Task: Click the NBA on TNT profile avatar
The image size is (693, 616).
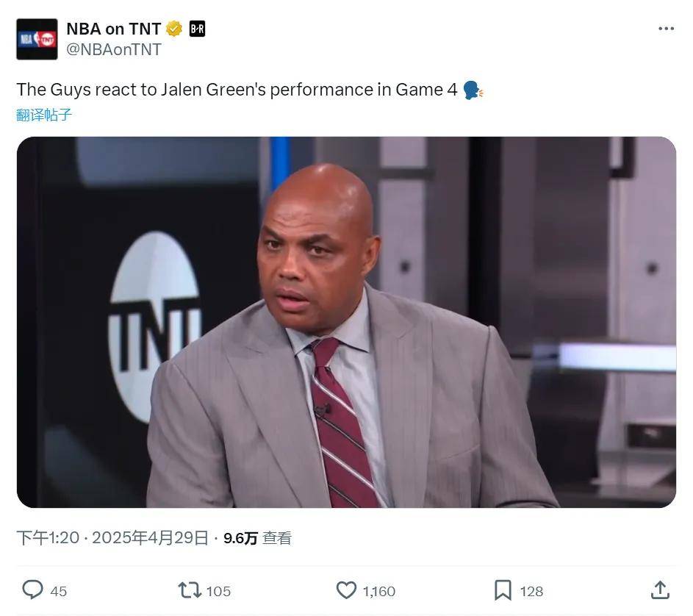Action: [37, 39]
